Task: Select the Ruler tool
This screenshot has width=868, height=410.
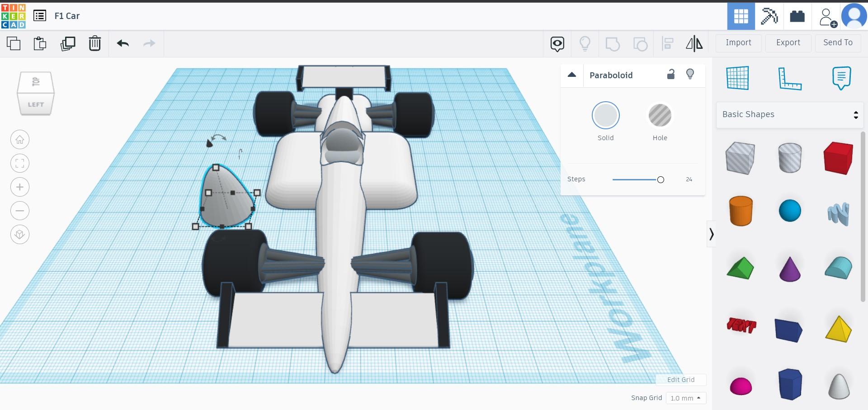Action: (x=790, y=78)
